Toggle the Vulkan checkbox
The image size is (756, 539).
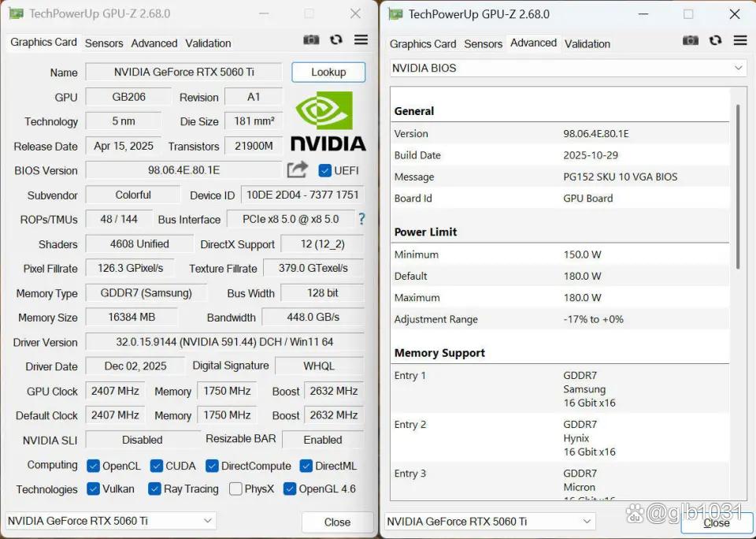pyautogui.click(x=93, y=489)
